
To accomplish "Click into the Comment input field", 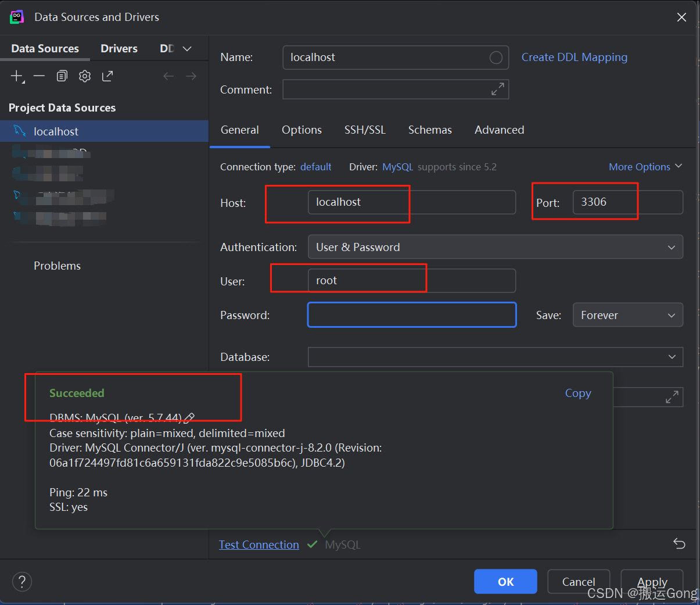I will click(396, 90).
